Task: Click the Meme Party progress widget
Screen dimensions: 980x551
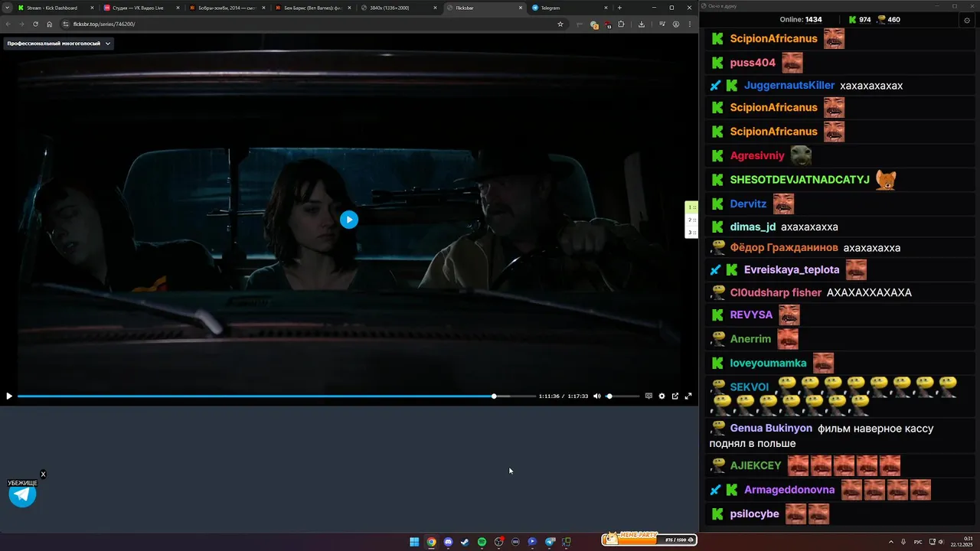Action: (x=648, y=539)
